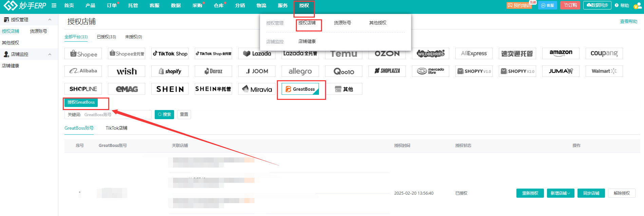The width and height of the screenshot is (644, 216).
Task: Select the SHEIN platform logo
Action: click(x=170, y=89)
